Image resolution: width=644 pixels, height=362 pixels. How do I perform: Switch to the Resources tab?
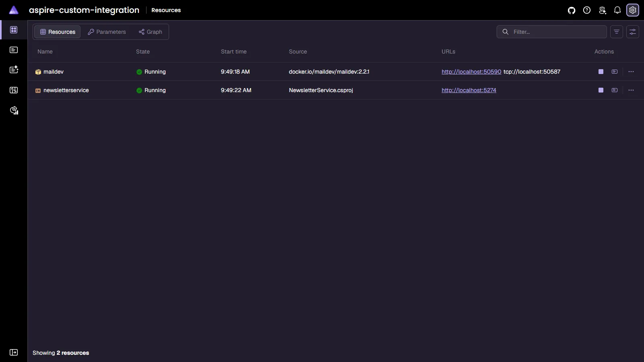pyautogui.click(x=58, y=32)
